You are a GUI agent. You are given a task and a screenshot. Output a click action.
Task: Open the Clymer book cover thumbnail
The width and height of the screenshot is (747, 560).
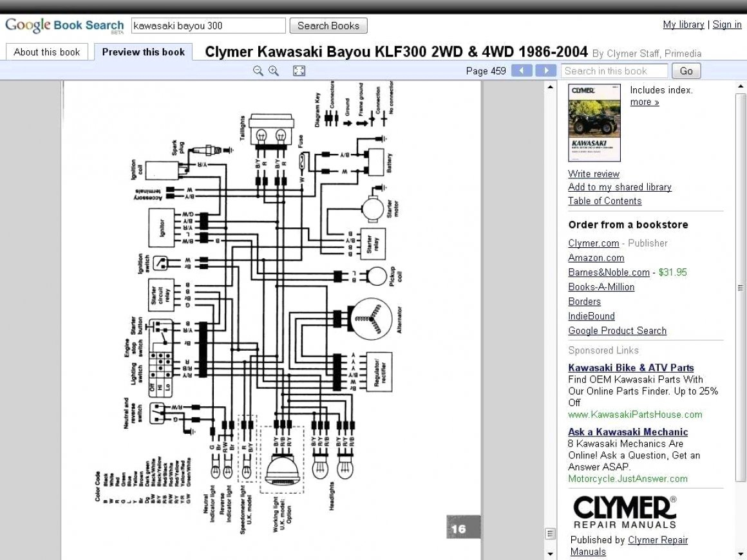coord(594,122)
